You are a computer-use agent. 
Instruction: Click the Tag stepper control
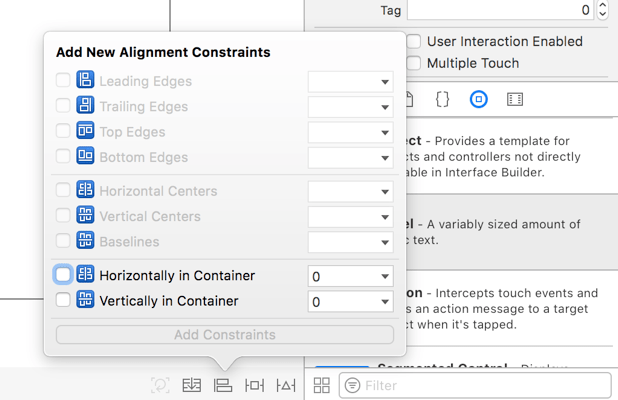602,10
